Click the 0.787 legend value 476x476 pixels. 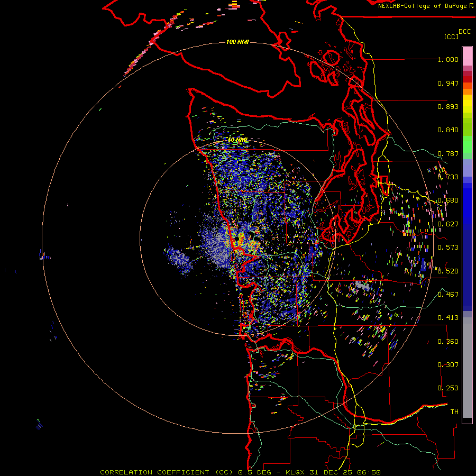pos(448,153)
